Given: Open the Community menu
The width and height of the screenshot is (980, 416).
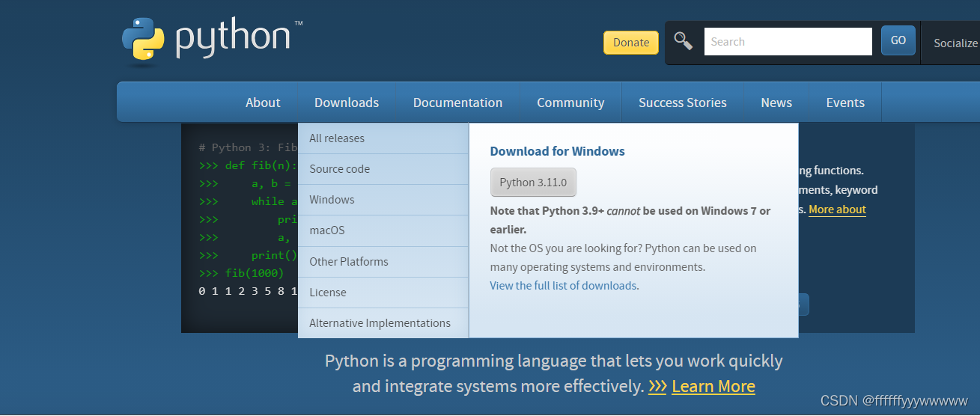Looking at the screenshot, I should (x=570, y=103).
